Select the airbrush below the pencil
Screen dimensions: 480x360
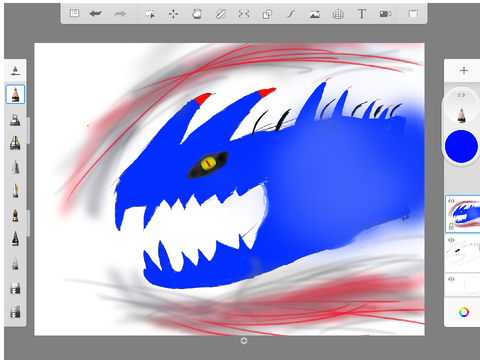pyautogui.click(x=15, y=120)
